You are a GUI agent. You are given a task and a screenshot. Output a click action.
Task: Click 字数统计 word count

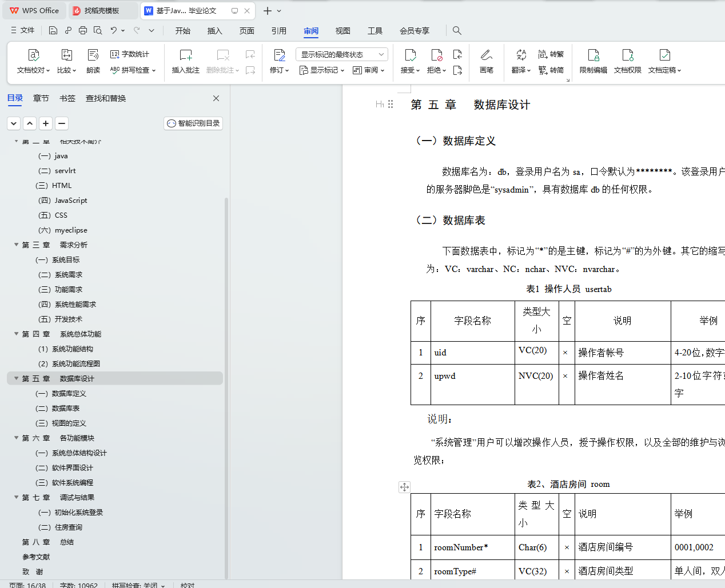point(130,54)
